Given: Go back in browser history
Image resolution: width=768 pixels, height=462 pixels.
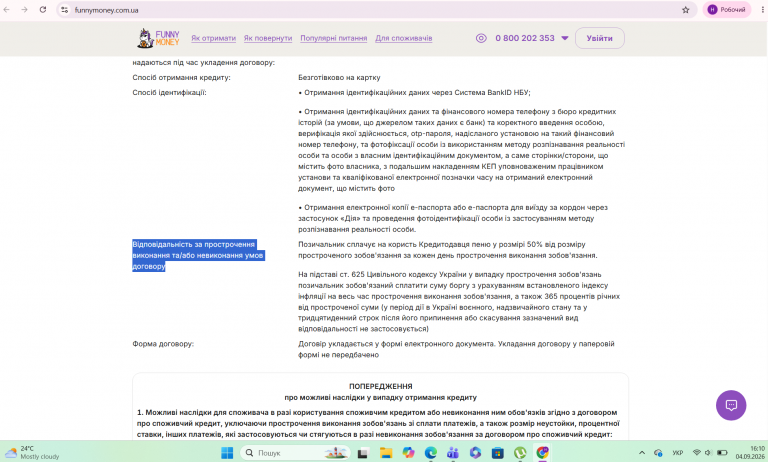Looking at the screenshot, I should [x=7, y=10].
